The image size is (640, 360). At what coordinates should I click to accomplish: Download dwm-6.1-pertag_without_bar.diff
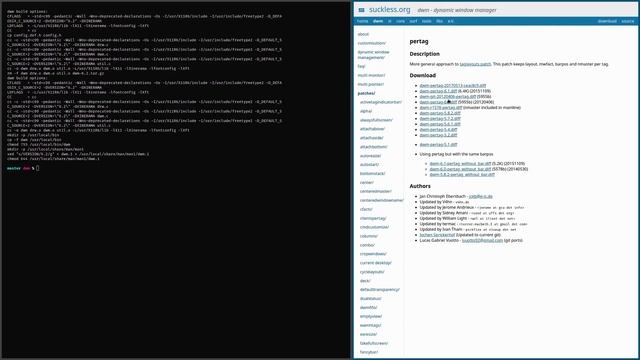460,164
